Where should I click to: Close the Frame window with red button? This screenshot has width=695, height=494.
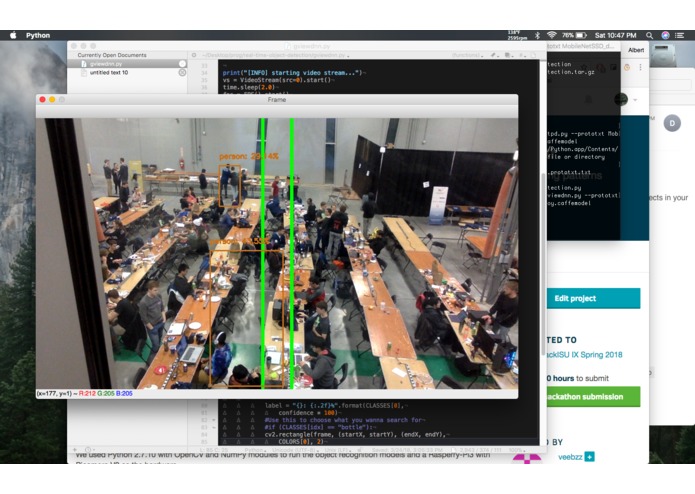pyautogui.click(x=43, y=100)
